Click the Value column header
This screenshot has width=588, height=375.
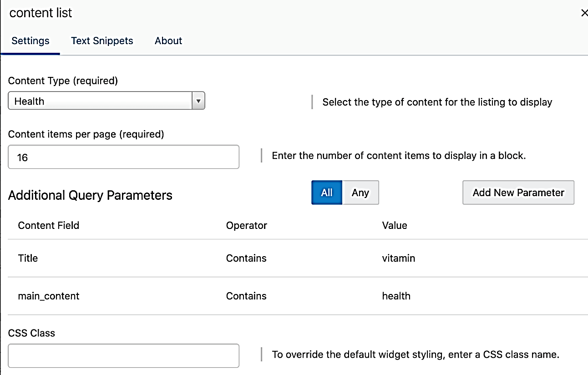[x=395, y=225]
